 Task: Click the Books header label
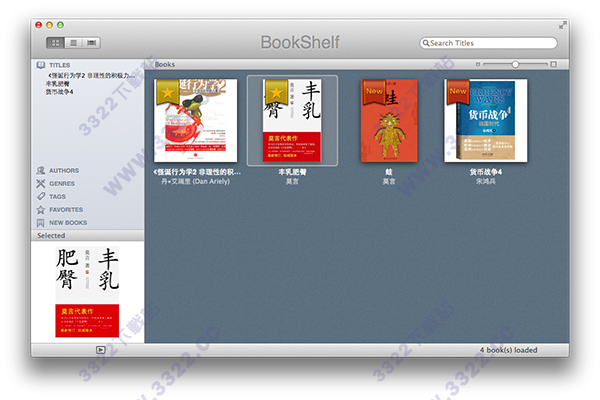(165, 64)
